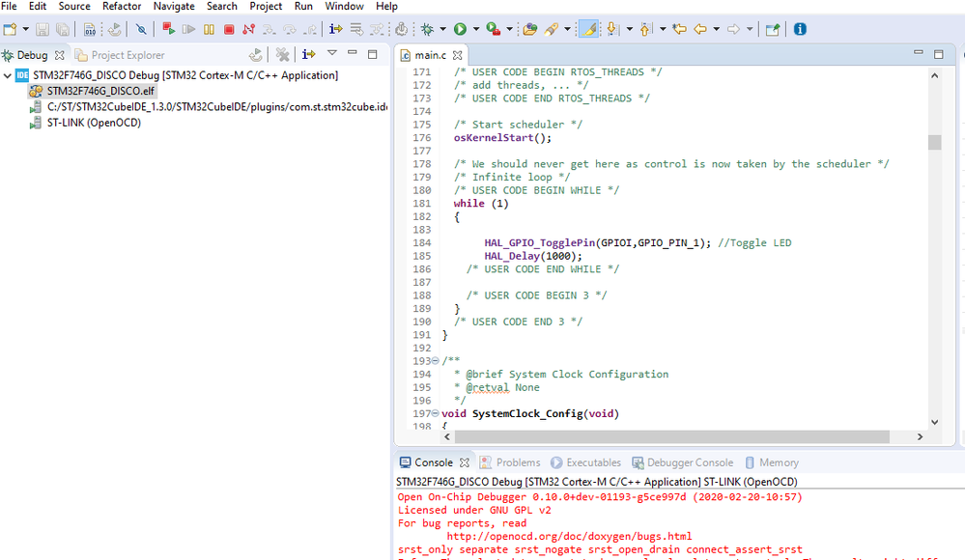
Task: Click the New file toolbar icon
Action: click(10, 29)
